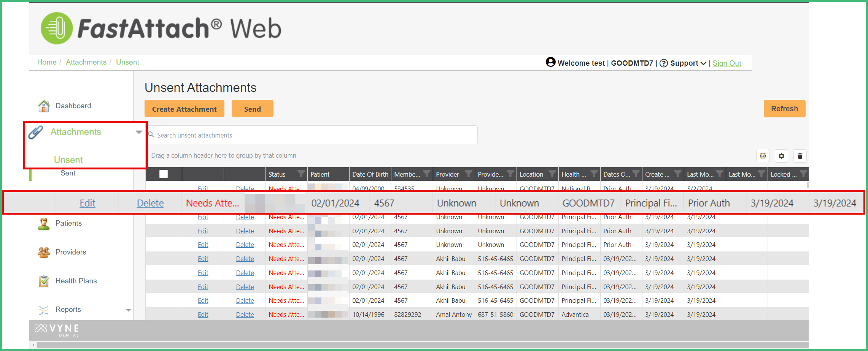This screenshot has height=351, width=868.
Task: Collapse the Attachments sidebar section chevron
Action: (x=138, y=132)
